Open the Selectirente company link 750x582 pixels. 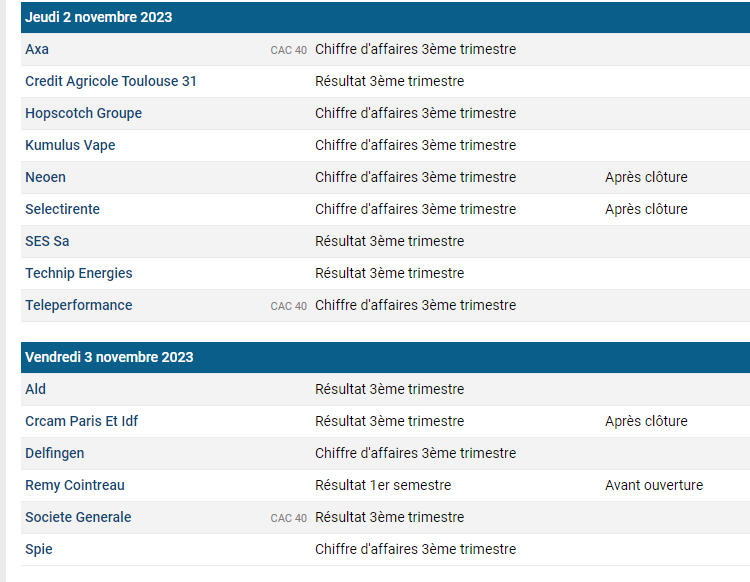[x=63, y=209]
